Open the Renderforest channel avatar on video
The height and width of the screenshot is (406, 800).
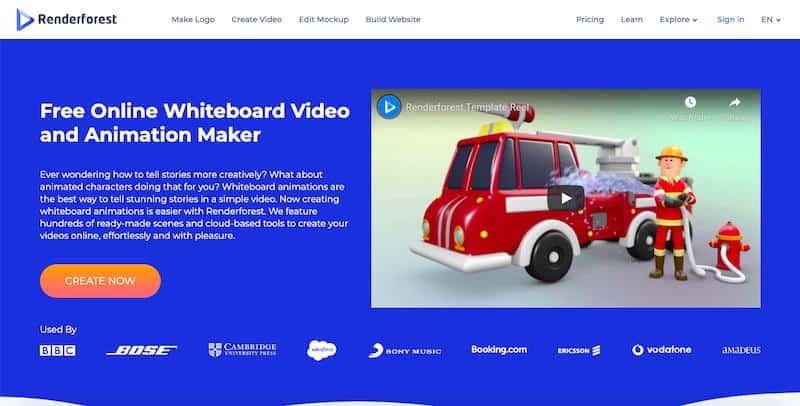click(389, 107)
